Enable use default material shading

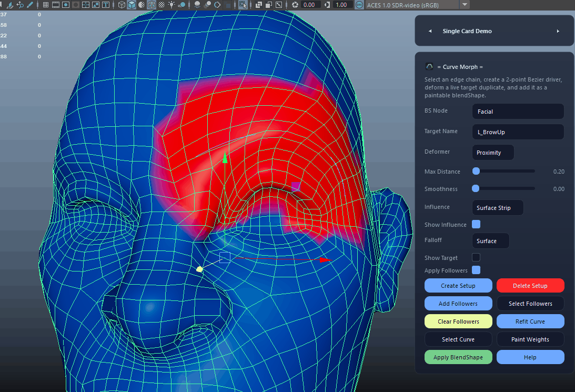coord(142,5)
